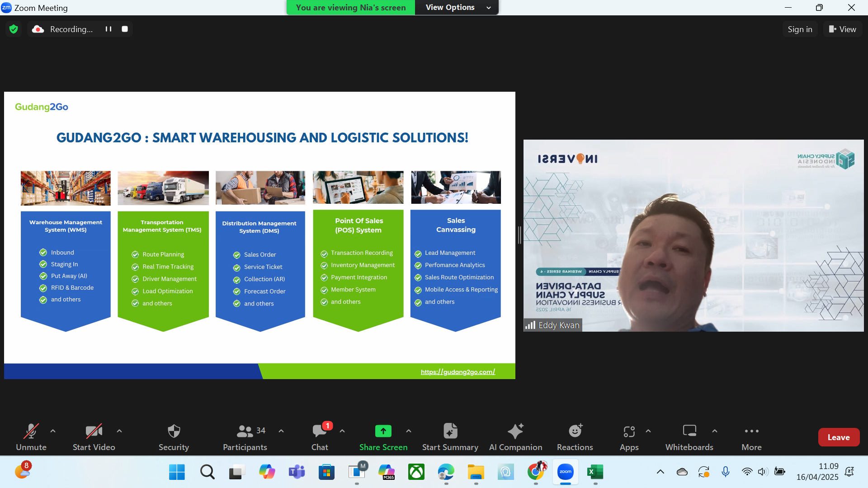The width and height of the screenshot is (868, 488).
Task: Expand the Apps options arrow
Action: [648, 431]
